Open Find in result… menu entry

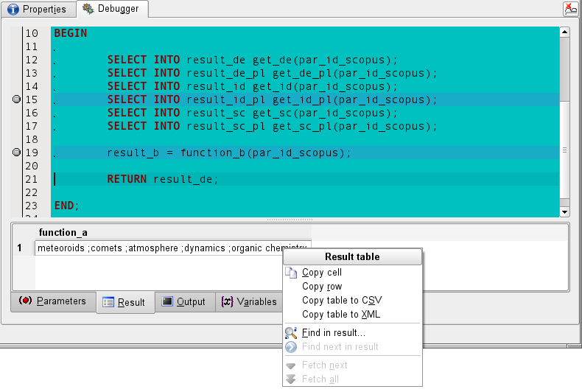pos(333,333)
